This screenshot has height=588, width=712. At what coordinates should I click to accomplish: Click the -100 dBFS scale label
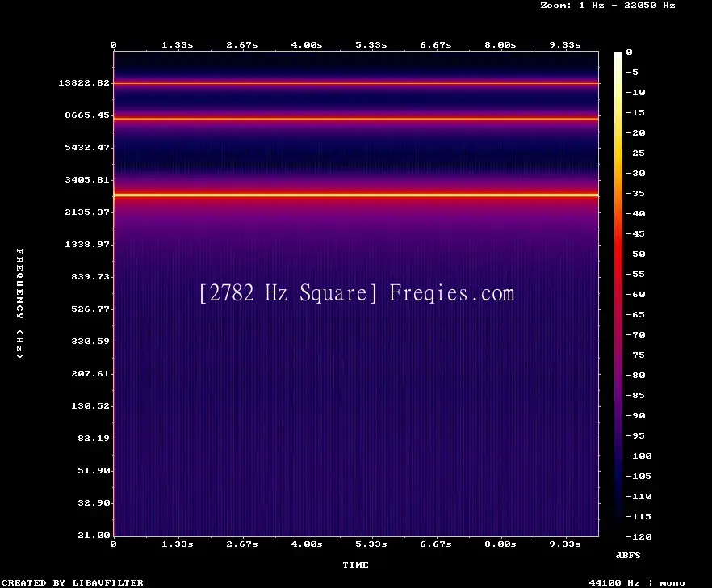coord(639,456)
